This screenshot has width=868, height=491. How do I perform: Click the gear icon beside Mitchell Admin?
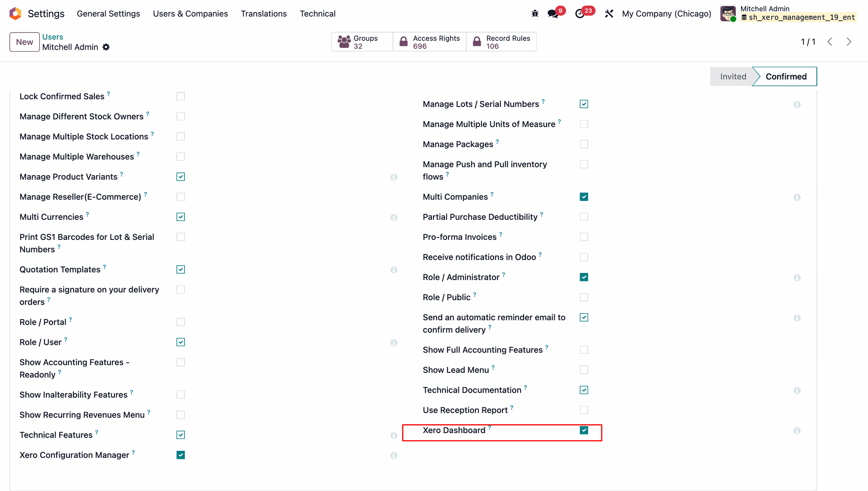pos(106,47)
